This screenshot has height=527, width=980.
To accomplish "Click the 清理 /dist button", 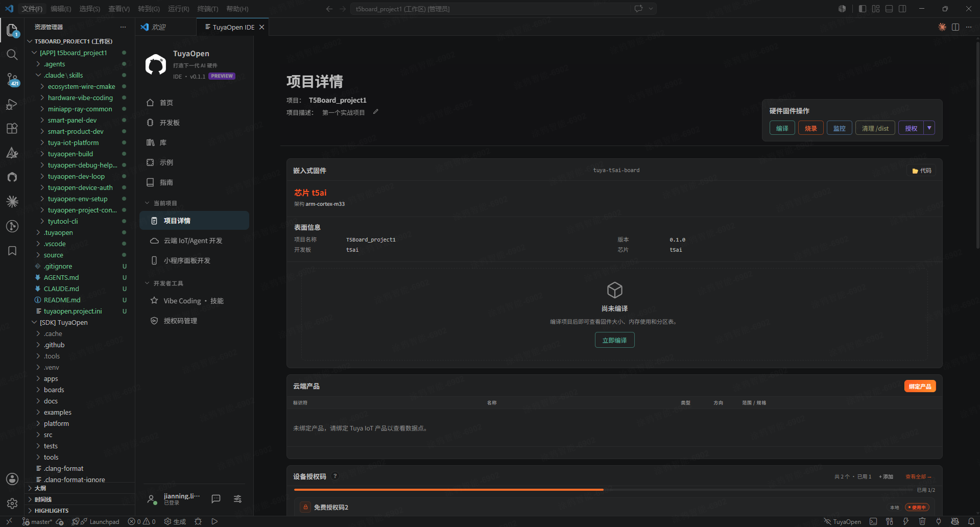I will click(x=875, y=128).
